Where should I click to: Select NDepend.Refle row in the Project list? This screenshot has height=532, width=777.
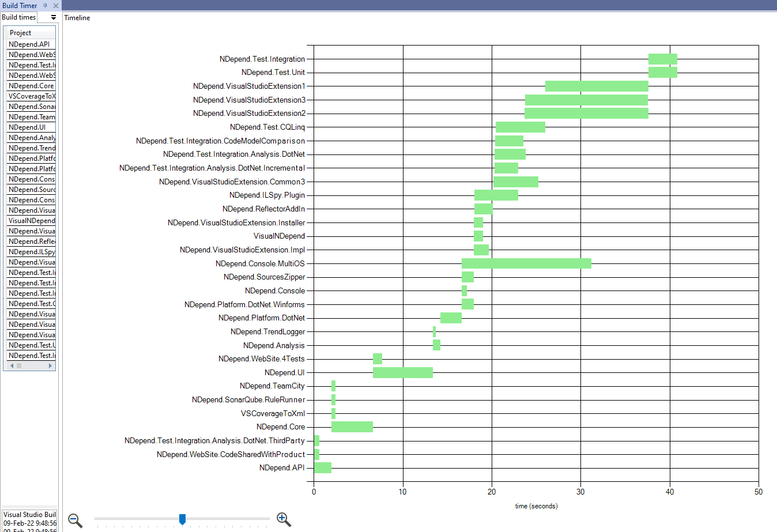pyautogui.click(x=31, y=242)
